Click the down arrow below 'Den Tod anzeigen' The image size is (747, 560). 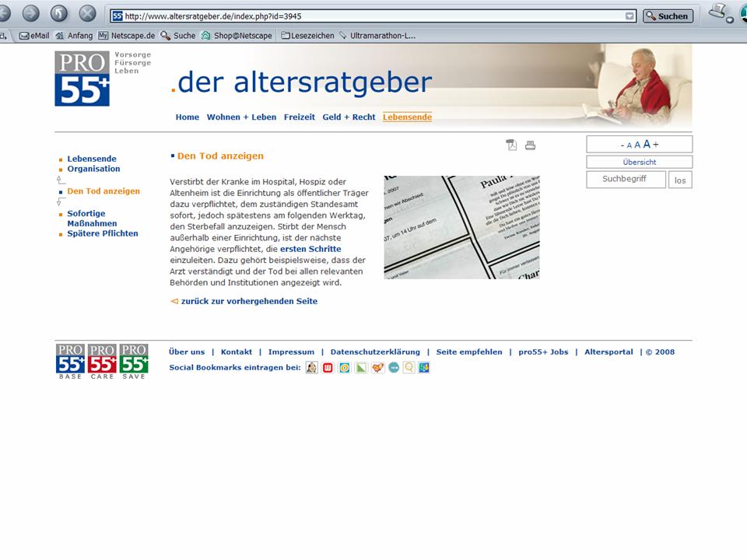point(61,202)
